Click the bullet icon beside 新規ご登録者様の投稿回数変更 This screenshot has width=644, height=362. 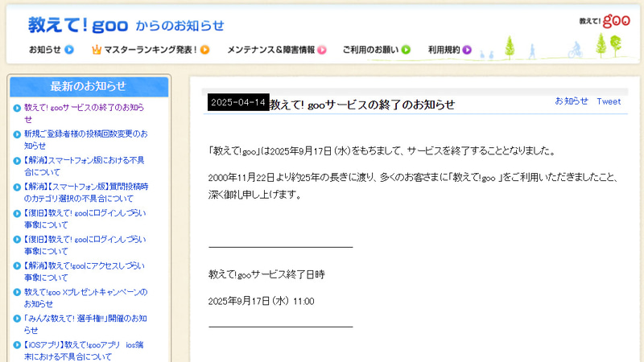[17, 134]
